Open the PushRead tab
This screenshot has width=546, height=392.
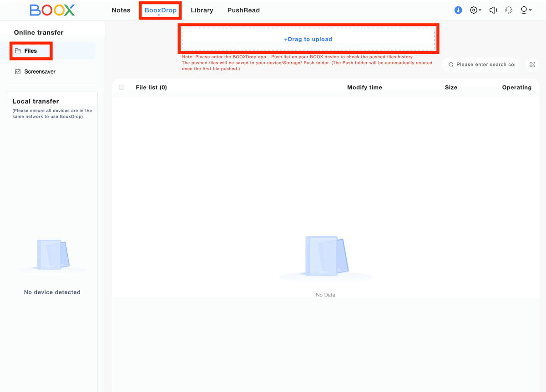pos(243,10)
